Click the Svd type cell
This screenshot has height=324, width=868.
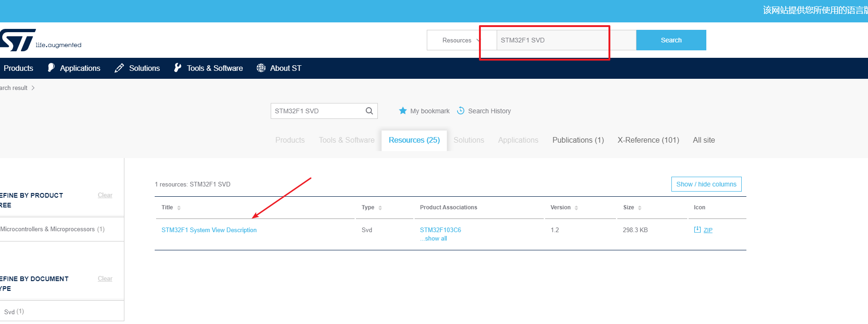367,230
